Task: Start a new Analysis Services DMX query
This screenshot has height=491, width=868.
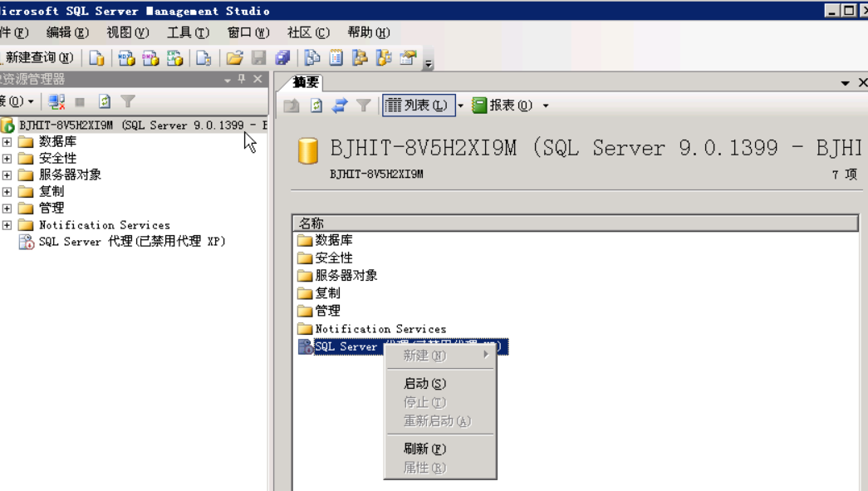Action: click(x=150, y=57)
